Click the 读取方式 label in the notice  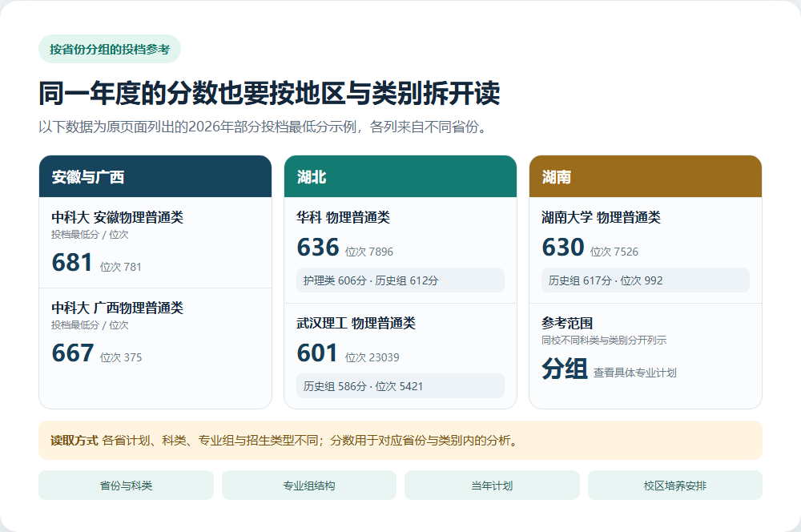[x=74, y=440]
